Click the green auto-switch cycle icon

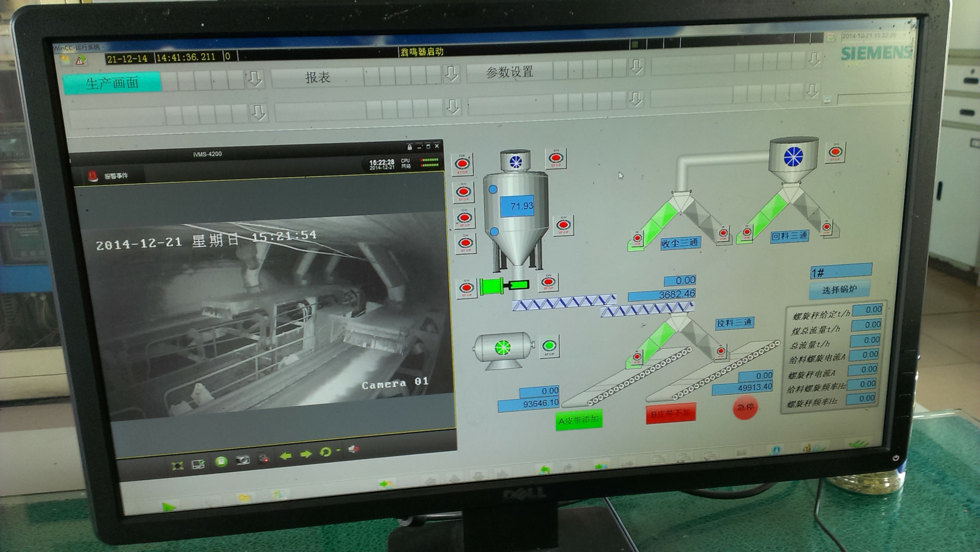325,451
